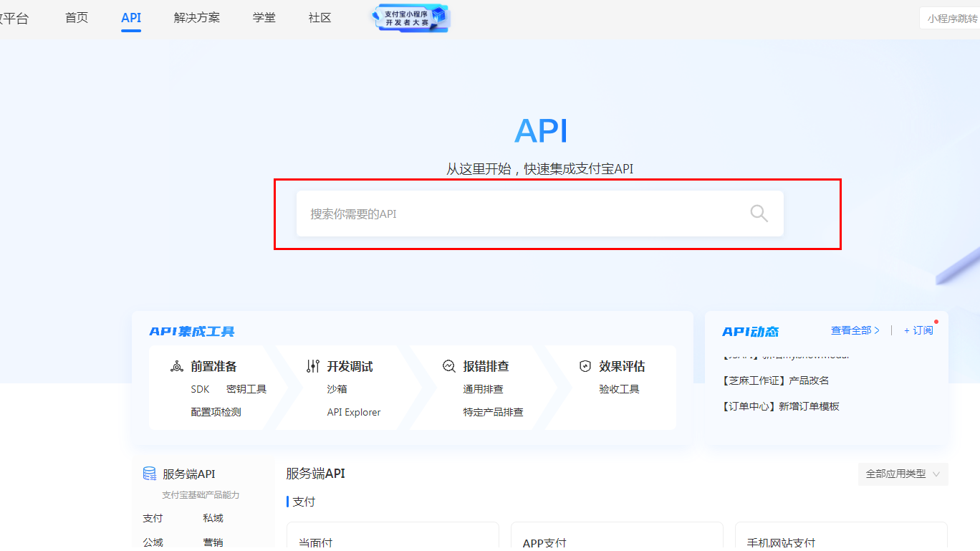This screenshot has height=551, width=980.
Task: Open 通用排查 link
Action: (x=484, y=389)
